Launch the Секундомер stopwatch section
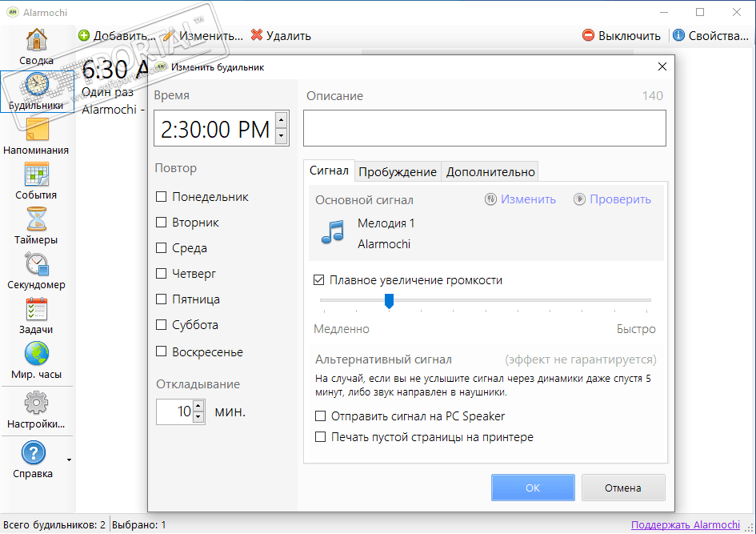756x534 pixels. [x=37, y=270]
